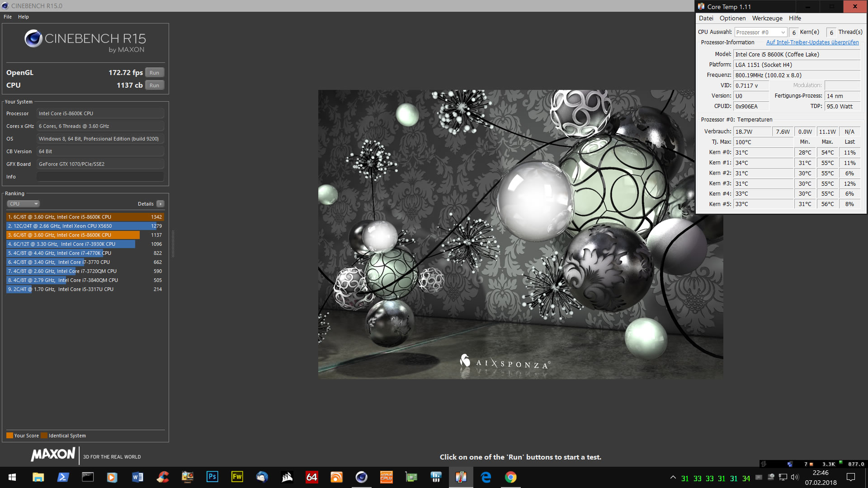Open Core Temp Optionen menu
The height and width of the screenshot is (488, 868).
pos(732,19)
